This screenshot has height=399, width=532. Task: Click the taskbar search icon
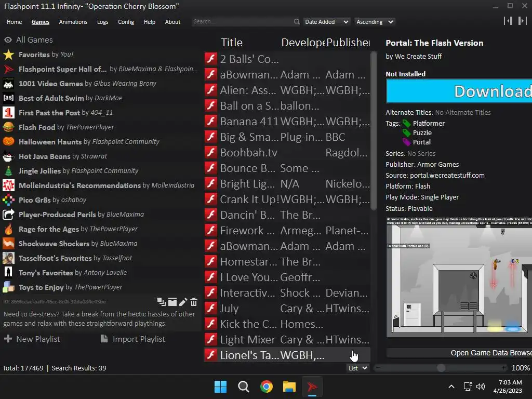[244, 387]
